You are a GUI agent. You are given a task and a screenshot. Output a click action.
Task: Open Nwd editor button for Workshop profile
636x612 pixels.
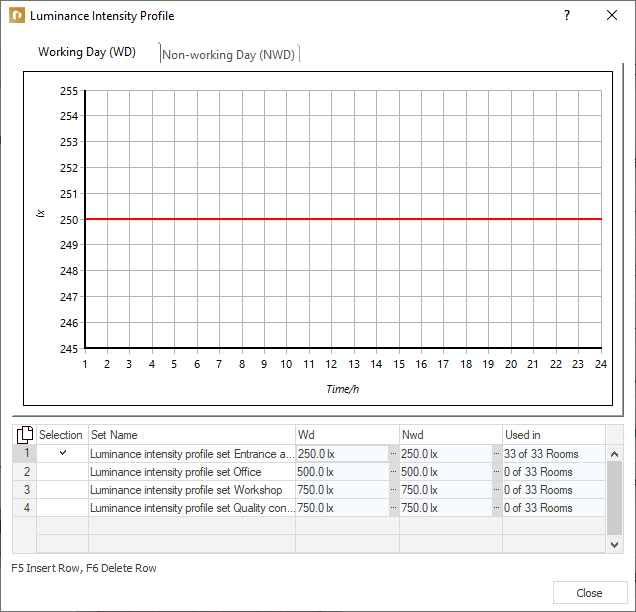click(x=497, y=490)
